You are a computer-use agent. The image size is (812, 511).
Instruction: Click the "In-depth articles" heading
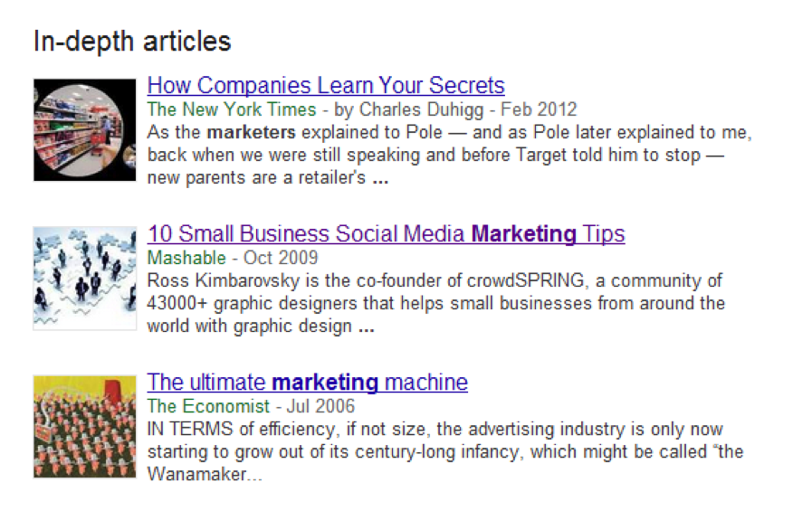132,41
